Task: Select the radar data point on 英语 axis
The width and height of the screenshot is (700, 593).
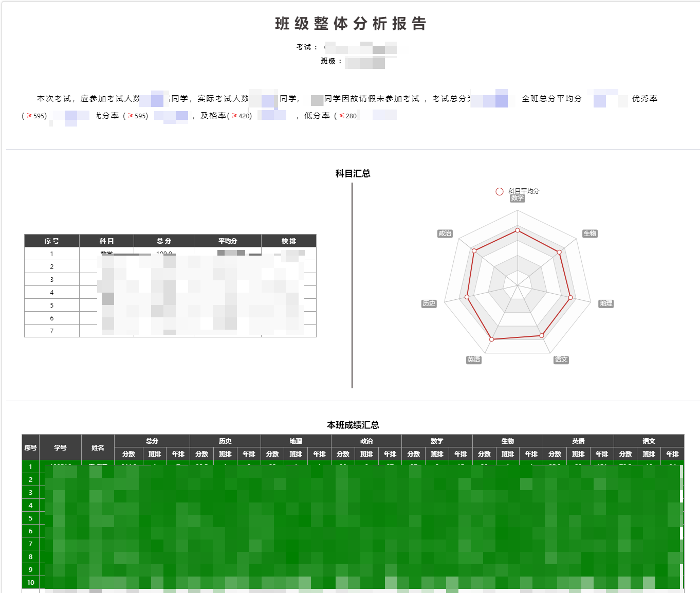Action: 492,339
